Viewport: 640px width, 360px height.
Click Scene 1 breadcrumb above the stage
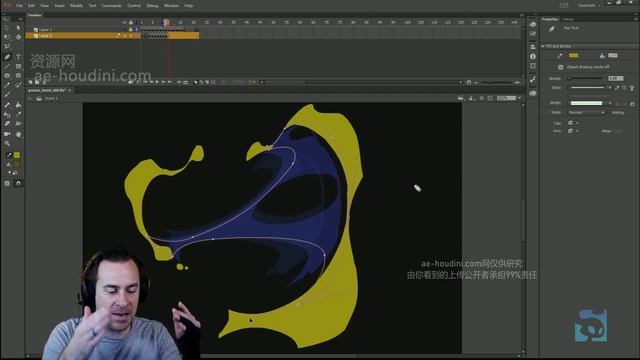[x=51, y=98]
